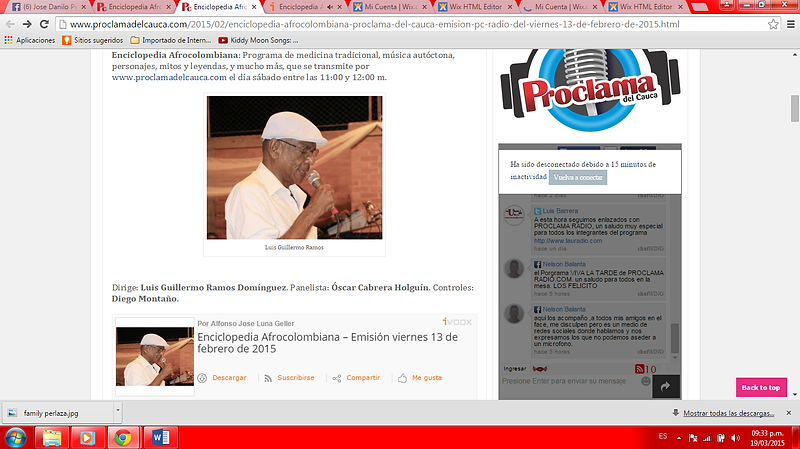Image resolution: width=800 pixels, height=449 pixels.
Task: Close the active Enciclopedia Afro tab
Action: click(x=254, y=7)
